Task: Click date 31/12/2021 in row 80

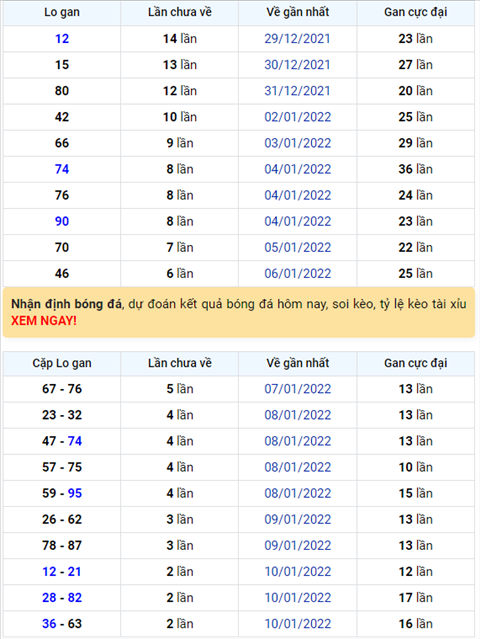Action: click(297, 91)
